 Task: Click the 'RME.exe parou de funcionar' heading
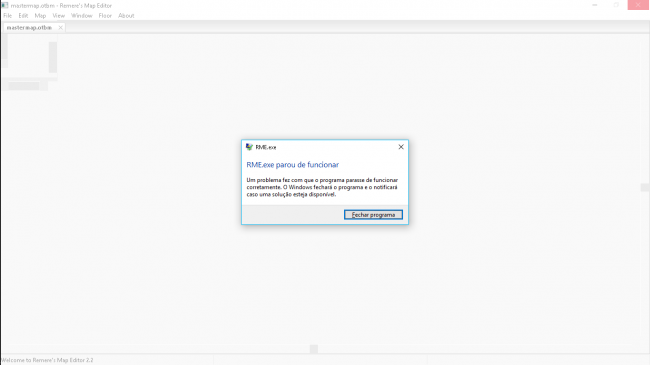point(293,165)
